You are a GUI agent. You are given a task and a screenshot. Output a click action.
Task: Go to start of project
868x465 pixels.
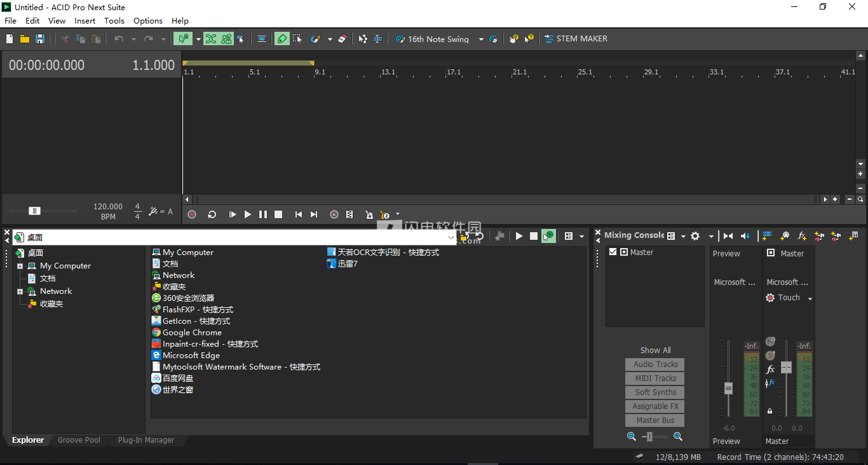pos(298,214)
